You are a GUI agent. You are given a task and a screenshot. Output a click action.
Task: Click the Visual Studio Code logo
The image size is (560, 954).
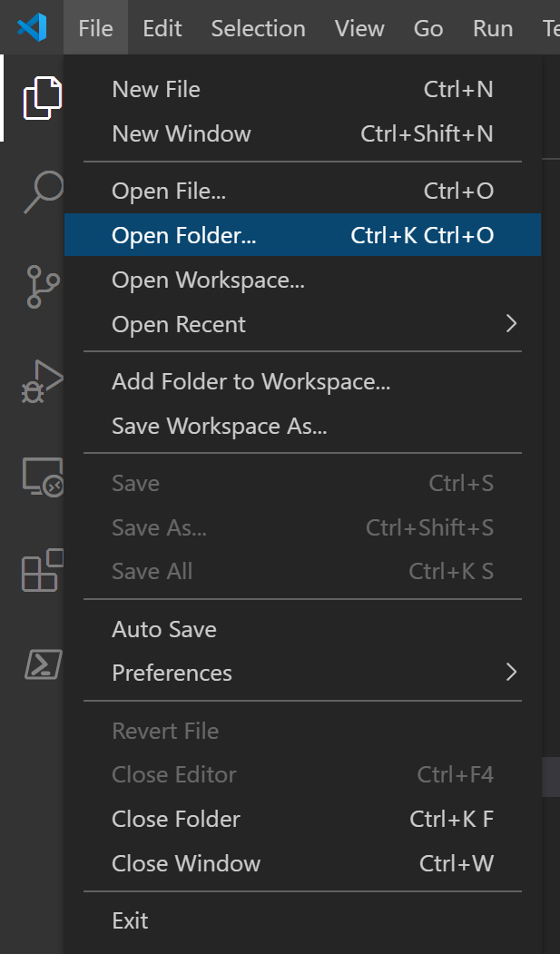click(32, 26)
